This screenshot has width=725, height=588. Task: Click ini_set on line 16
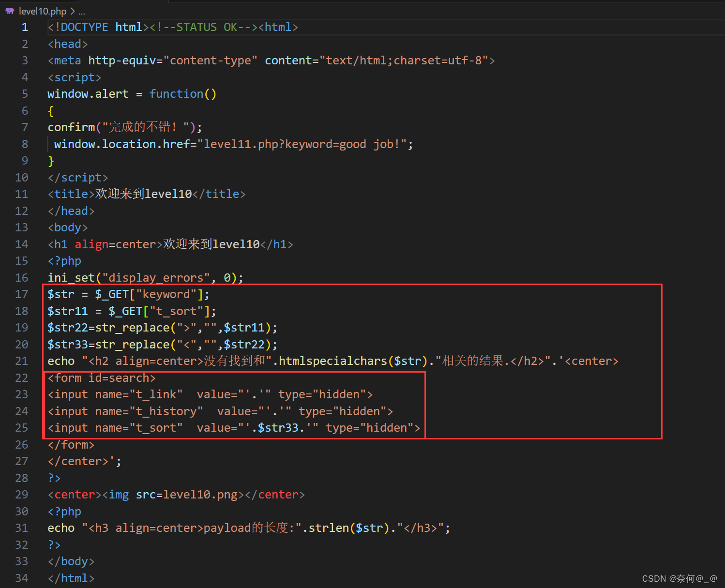(71, 278)
